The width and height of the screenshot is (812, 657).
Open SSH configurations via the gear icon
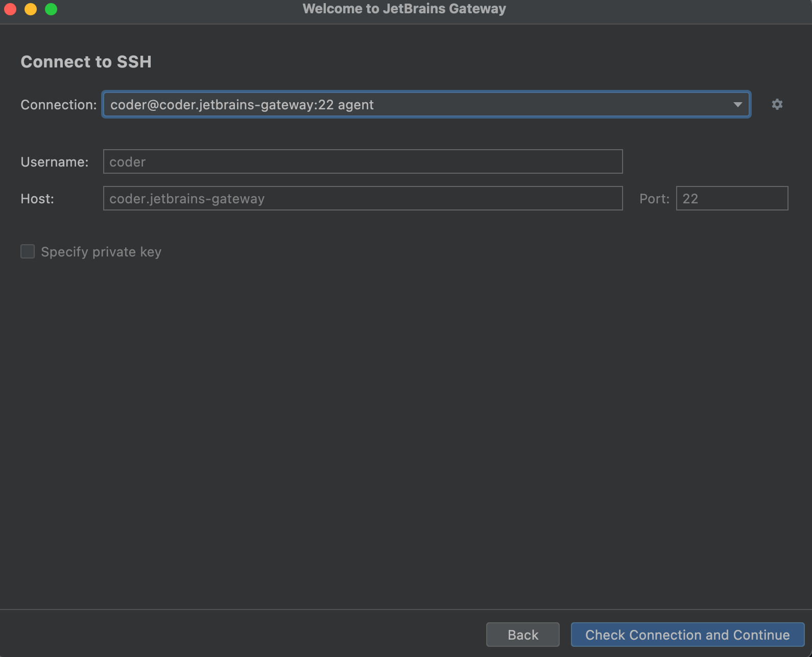pyautogui.click(x=777, y=104)
